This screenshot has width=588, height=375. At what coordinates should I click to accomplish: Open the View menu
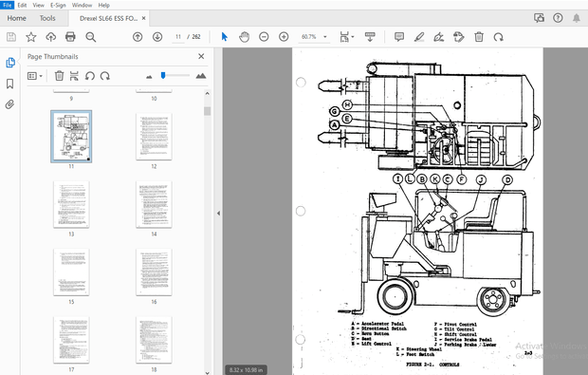coord(38,5)
